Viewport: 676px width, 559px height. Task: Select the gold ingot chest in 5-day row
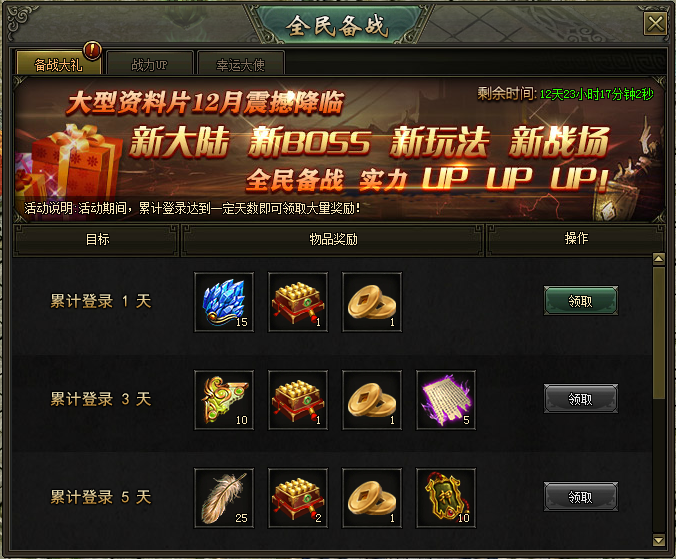pyautogui.click(x=298, y=498)
